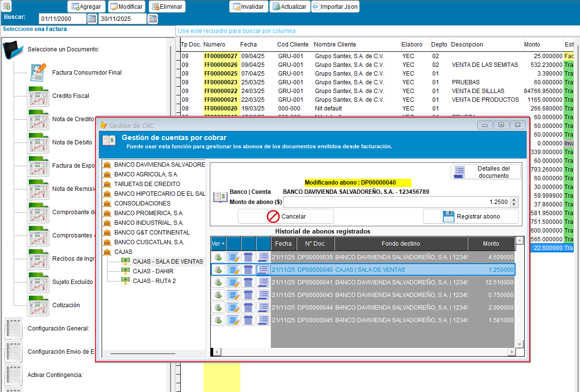The height and width of the screenshot is (392, 580).
Task: Click Importar Json in the toolbar
Action: point(335,7)
